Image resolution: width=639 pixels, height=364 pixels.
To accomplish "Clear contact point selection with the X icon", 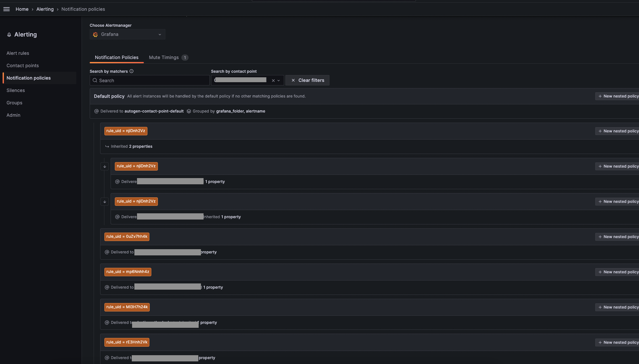I will [273, 80].
